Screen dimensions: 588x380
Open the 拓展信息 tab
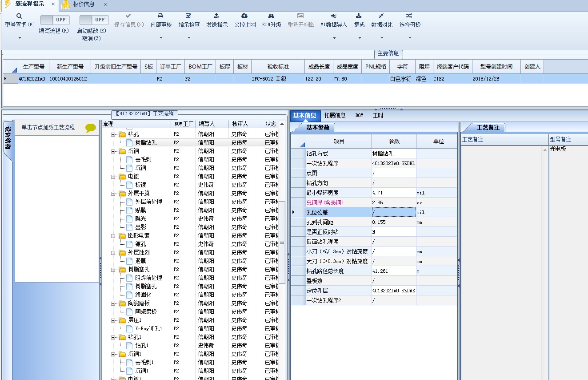pos(335,116)
